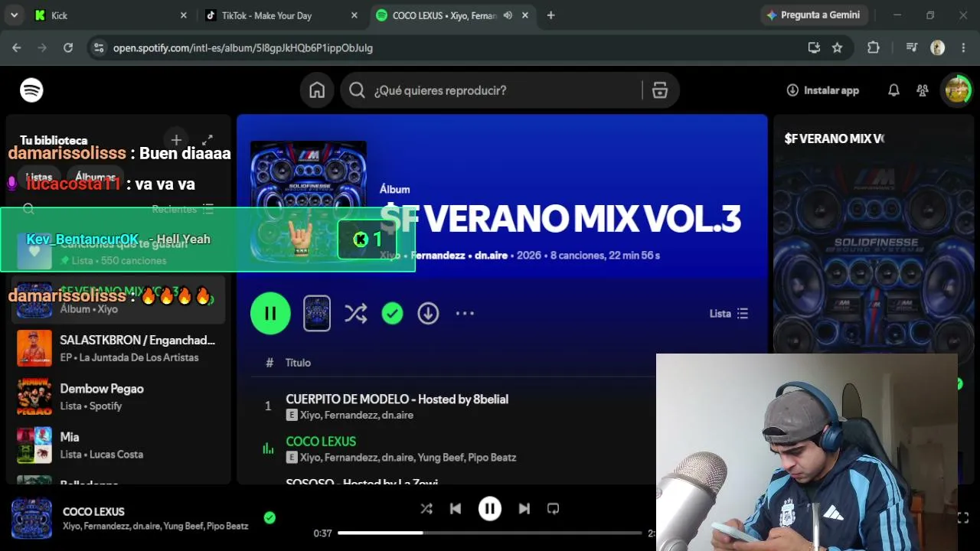Open a new browser tab

[550, 15]
